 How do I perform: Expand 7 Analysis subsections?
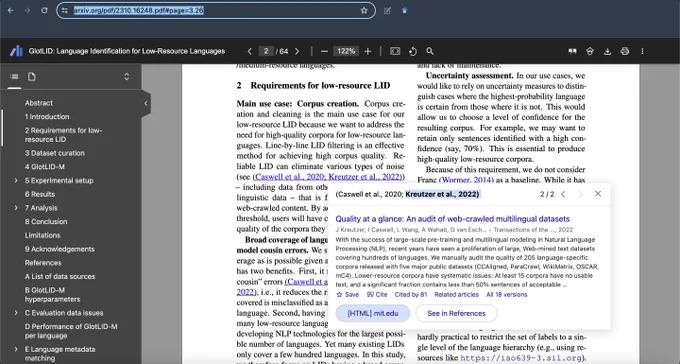coord(16,208)
